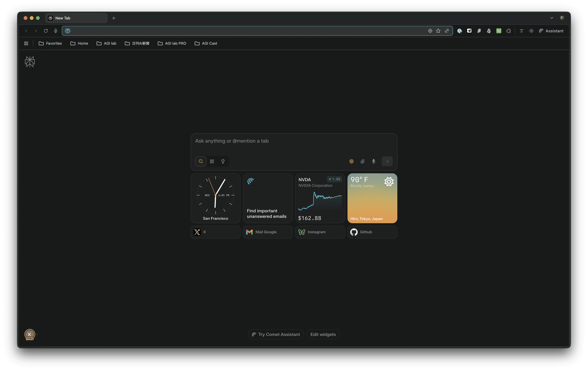Image resolution: width=588 pixels, height=371 pixels.
Task: Open the extensions puzzle piece icon
Action: point(508,31)
